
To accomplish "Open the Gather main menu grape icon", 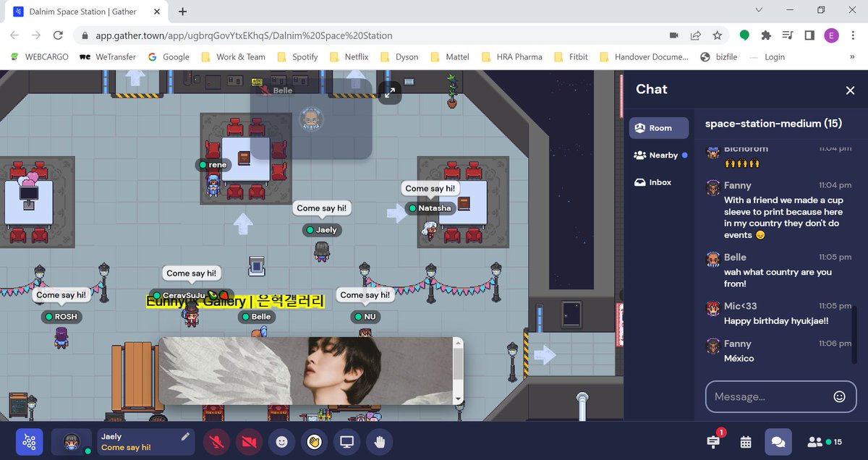I will pos(30,442).
